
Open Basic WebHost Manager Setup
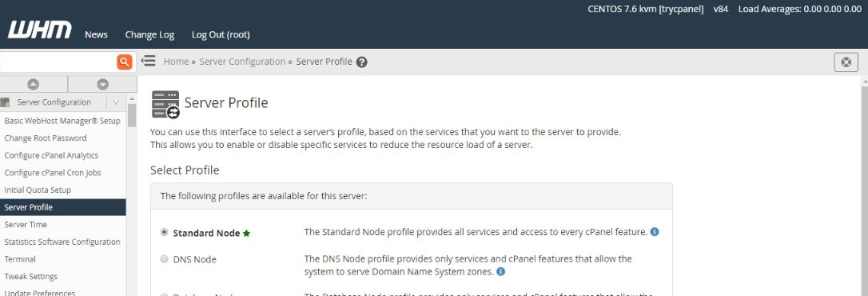[x=62, y=121]
